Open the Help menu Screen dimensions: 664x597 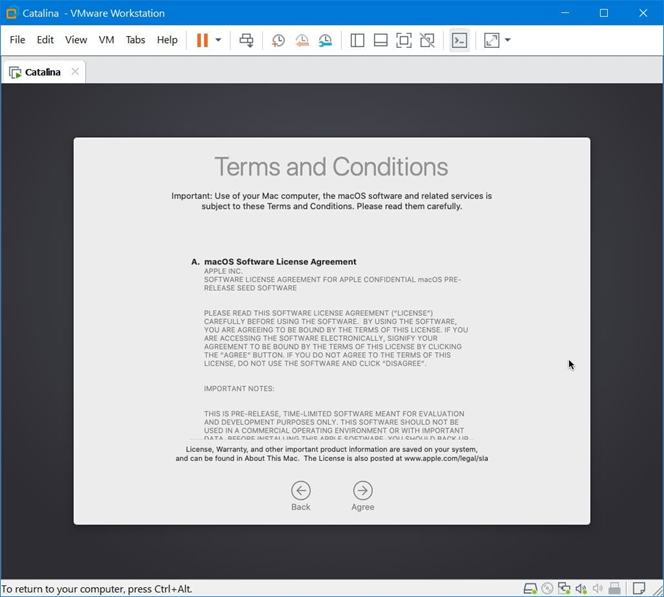pos(167,40)
